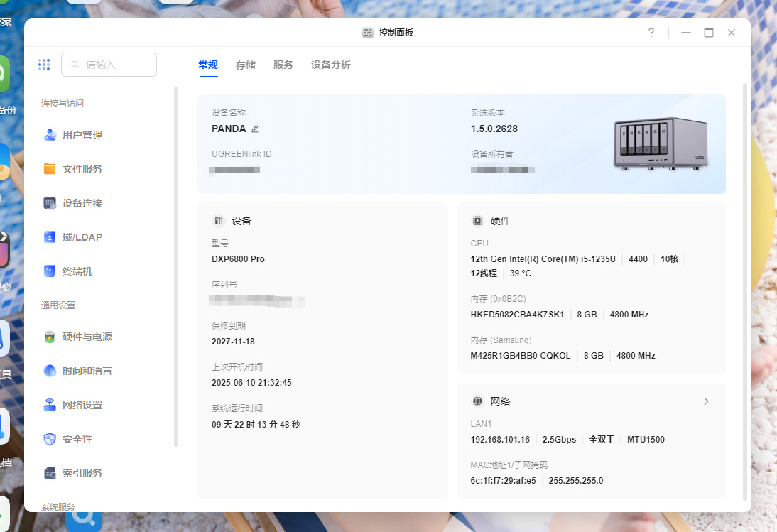Click the 12线程 thread count value

484,273
